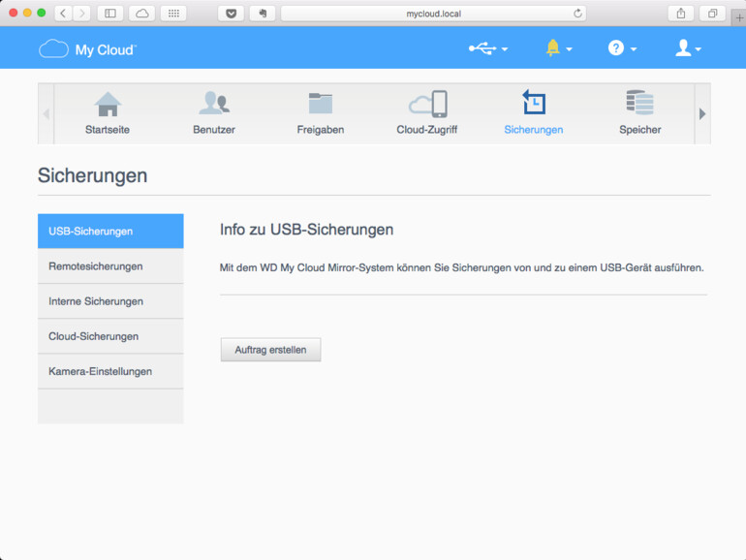
Task: Open a new tab with plus button
Action: [739, 18]
